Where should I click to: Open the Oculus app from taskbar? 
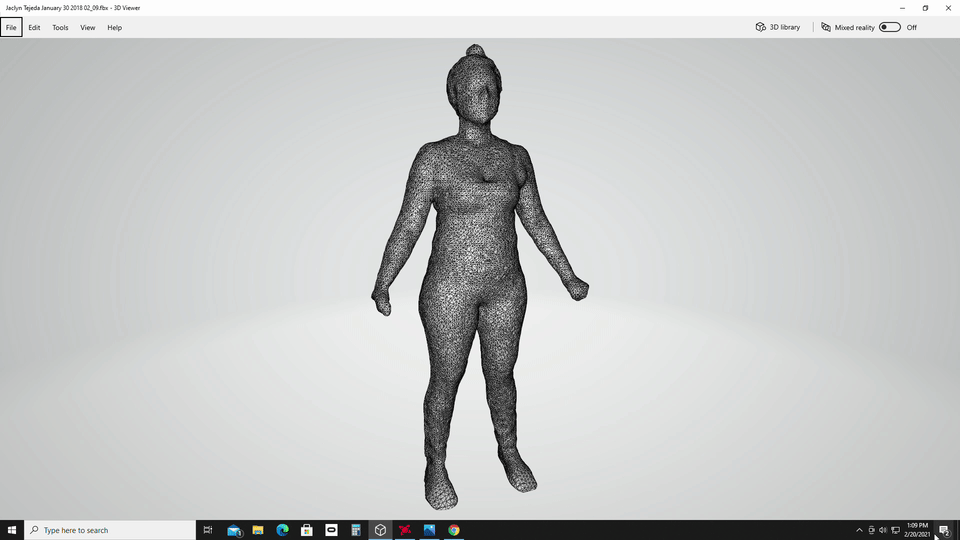point(331,530)
